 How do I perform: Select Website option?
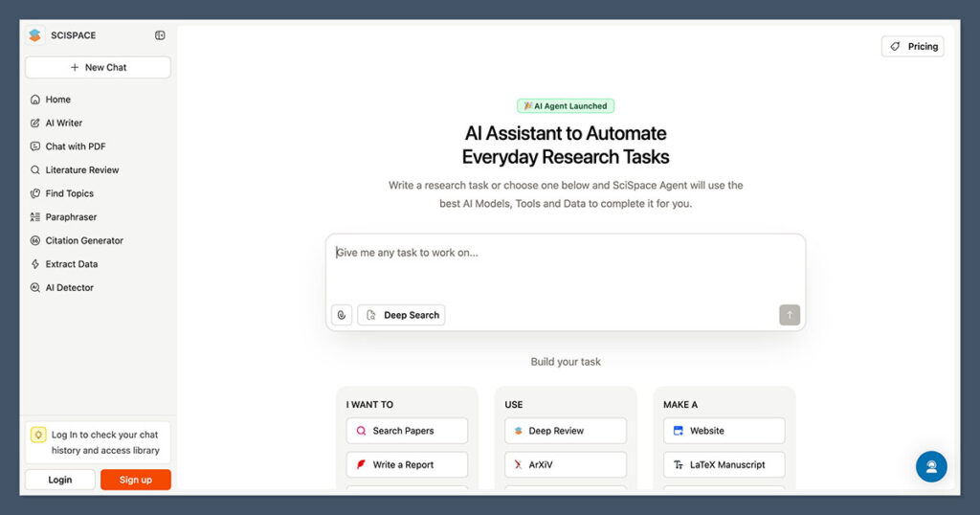coord(724,431)
